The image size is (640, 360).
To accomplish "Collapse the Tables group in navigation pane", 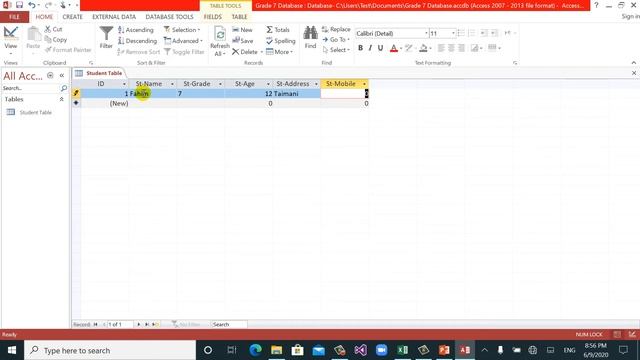I will click(x=62, y=99).
